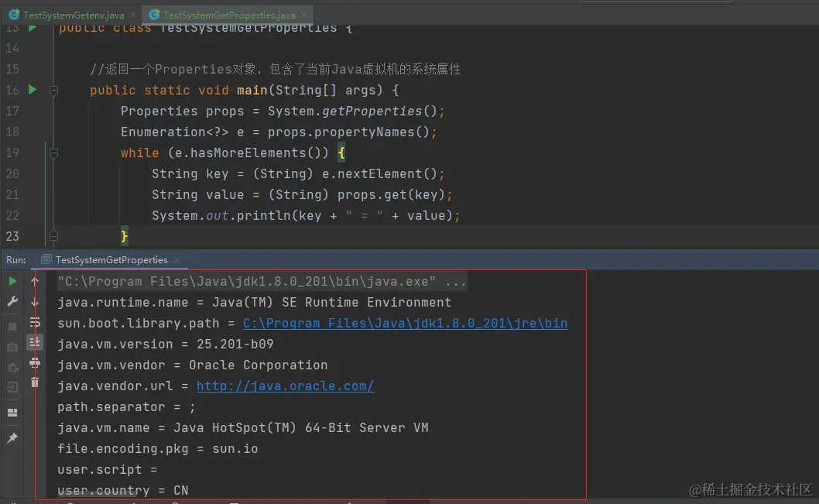The image size is (819, 504).
Task: Run the class from the top gutter arrow
Action: pyautogui.click(x=33, y=28)
